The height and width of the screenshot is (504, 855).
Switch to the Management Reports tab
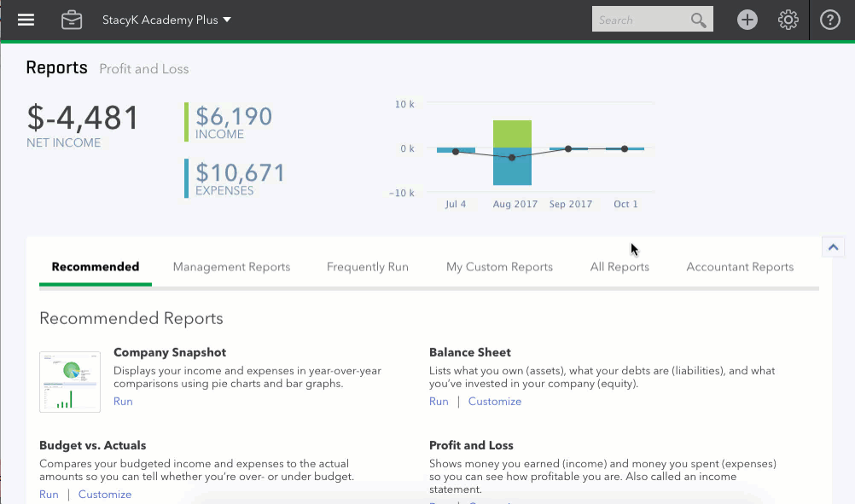tap(231, 267)
